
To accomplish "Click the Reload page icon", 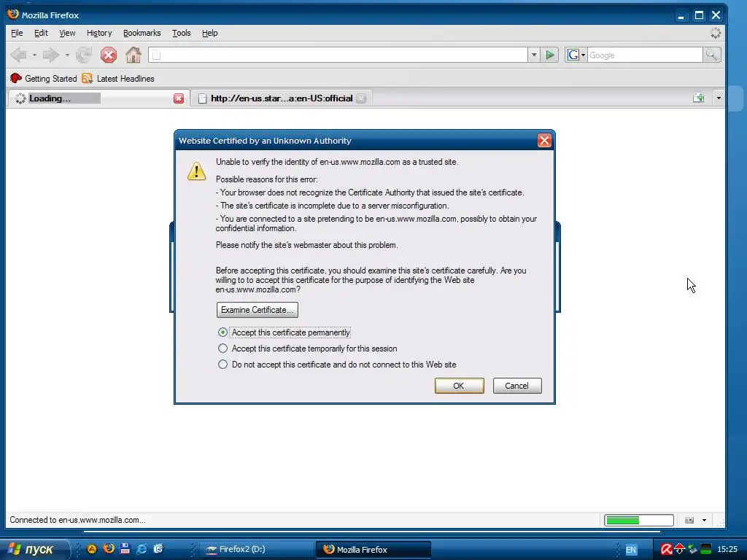I will click(84, 55).
